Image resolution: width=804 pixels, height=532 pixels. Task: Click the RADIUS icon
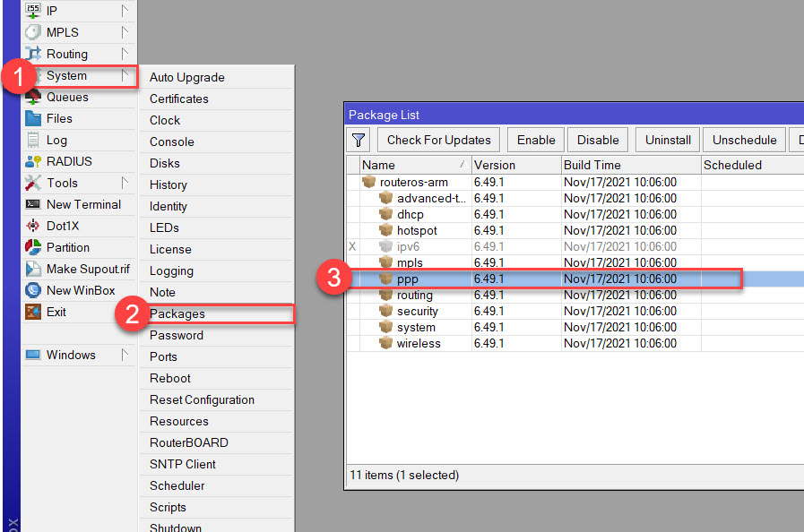[33, 161]
